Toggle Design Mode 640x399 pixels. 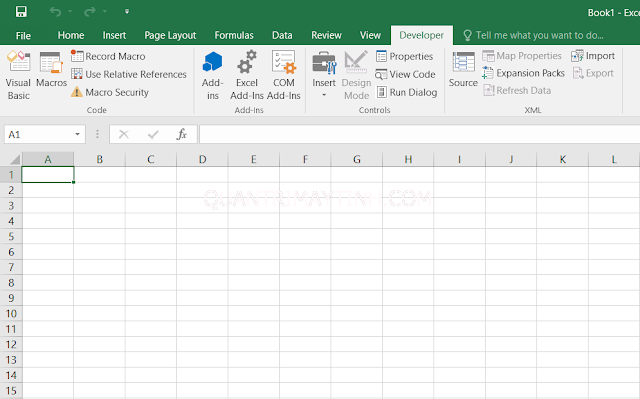(x=356, y=76)
